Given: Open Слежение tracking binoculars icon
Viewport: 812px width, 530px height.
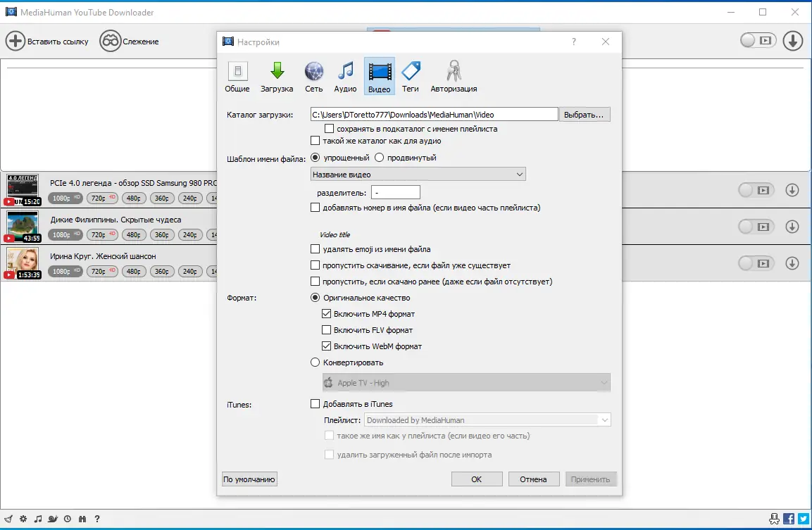Looking at the screenshot, I should point(111,41).
